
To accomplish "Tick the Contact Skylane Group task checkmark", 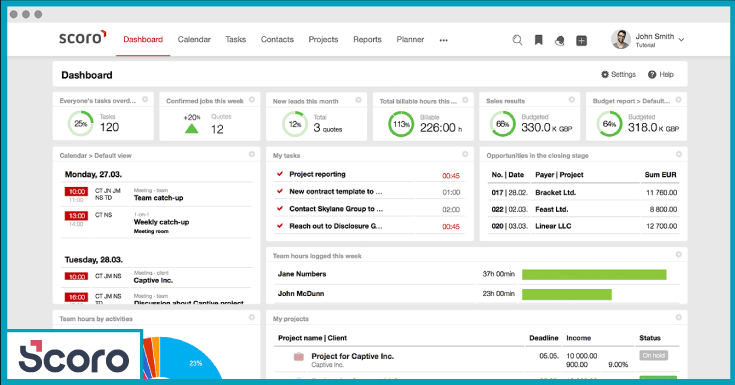I will click(280, 208).
